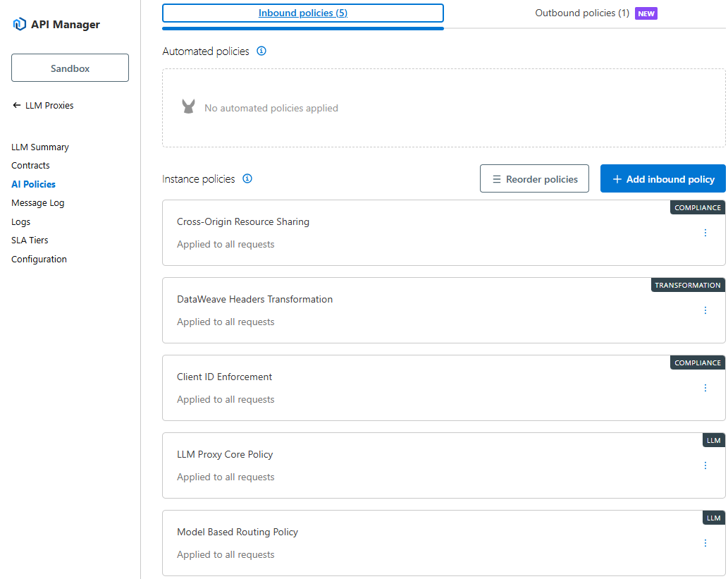Click the API Manager logo icon
The width and height of the screenshot is (728, 579).
pos(19,24)
